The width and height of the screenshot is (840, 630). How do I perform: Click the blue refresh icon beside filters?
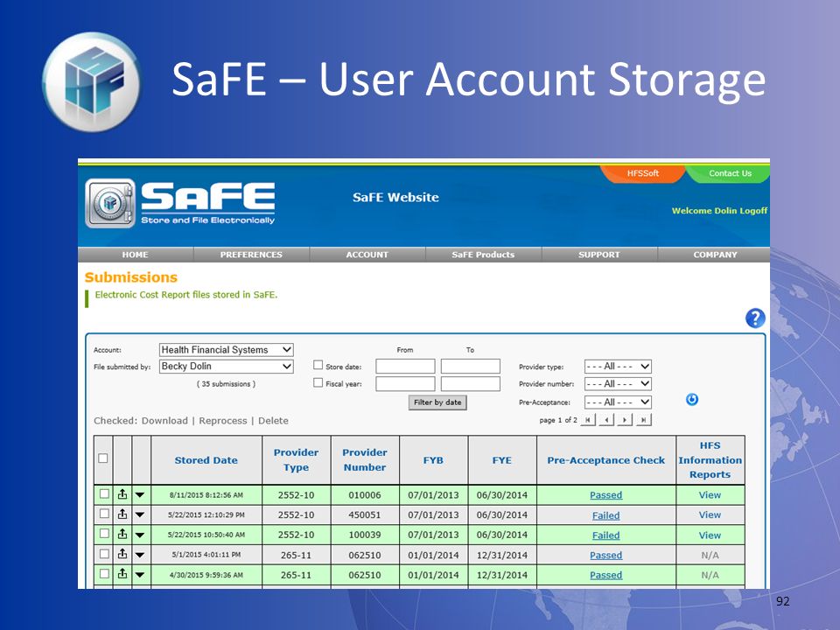[691, 399]
